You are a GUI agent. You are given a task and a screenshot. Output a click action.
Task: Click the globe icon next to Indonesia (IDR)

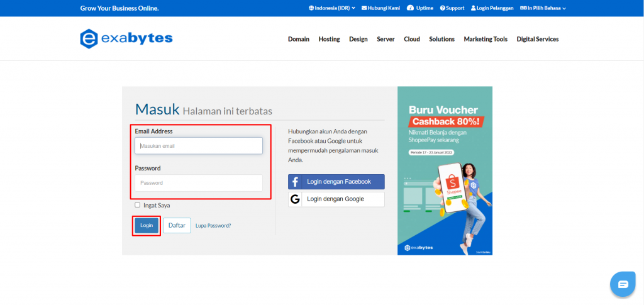311,8
